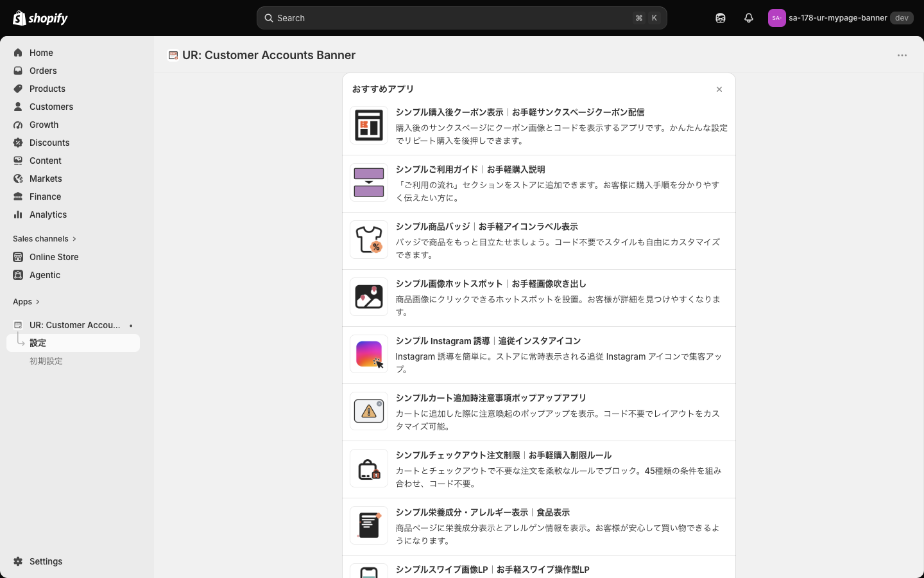The height and width of the screenshot is (578, 924).
Task: Click the sa-178-ur-mypage-banner store name
Action: click(x=837, y=18)
